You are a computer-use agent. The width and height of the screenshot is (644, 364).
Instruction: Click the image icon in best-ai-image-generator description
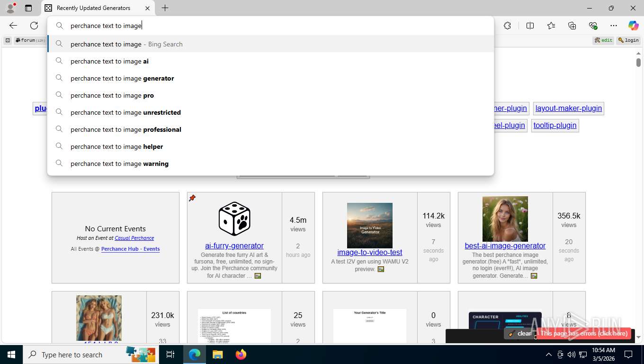coord(534,276)
